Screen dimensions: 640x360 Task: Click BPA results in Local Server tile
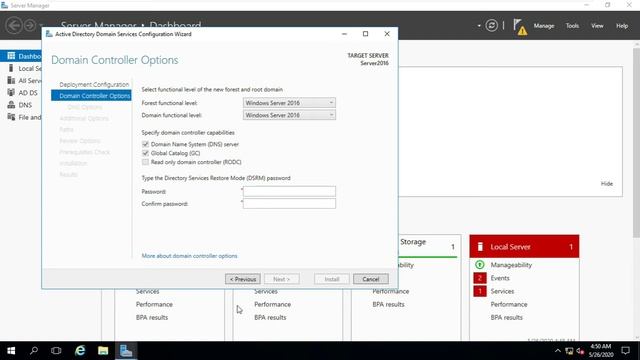pos(507,317)
